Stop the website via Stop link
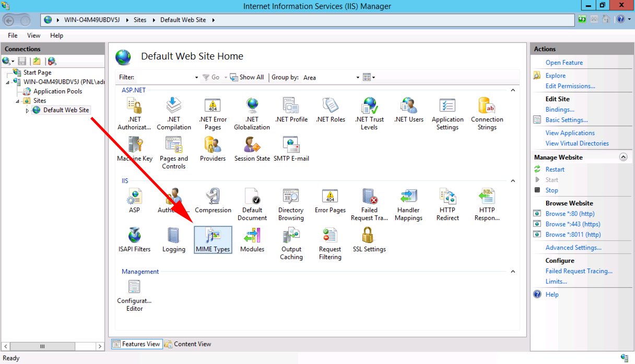 552,190
